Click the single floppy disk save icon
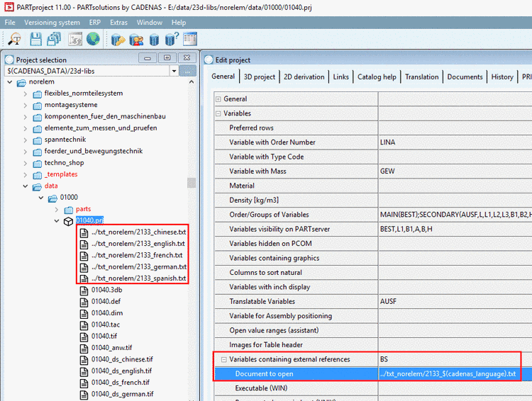The height and width of the screenshot is (401, 532). pos(35,39)
